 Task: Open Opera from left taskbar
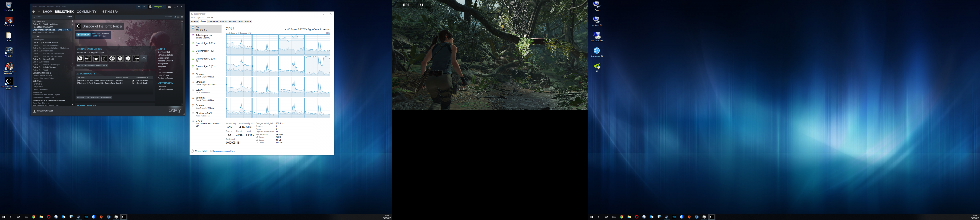[49, 217]
